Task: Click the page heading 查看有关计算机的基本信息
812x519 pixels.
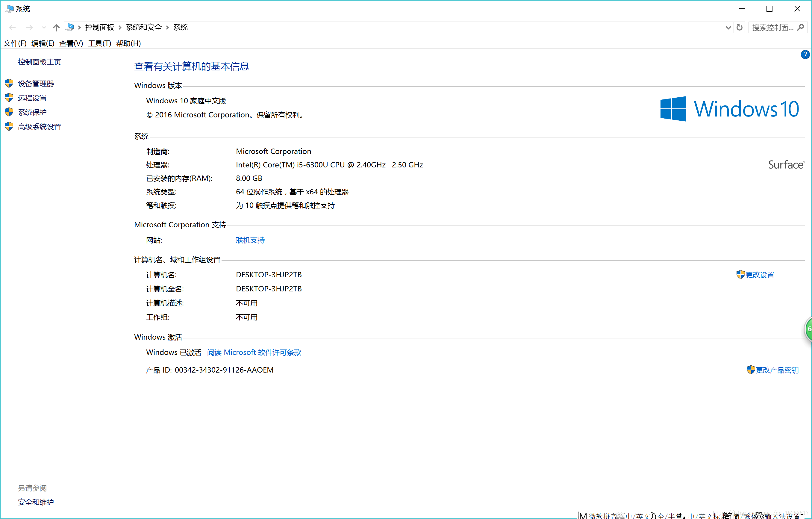Action: pyautogui.click(x=192, y=66)
